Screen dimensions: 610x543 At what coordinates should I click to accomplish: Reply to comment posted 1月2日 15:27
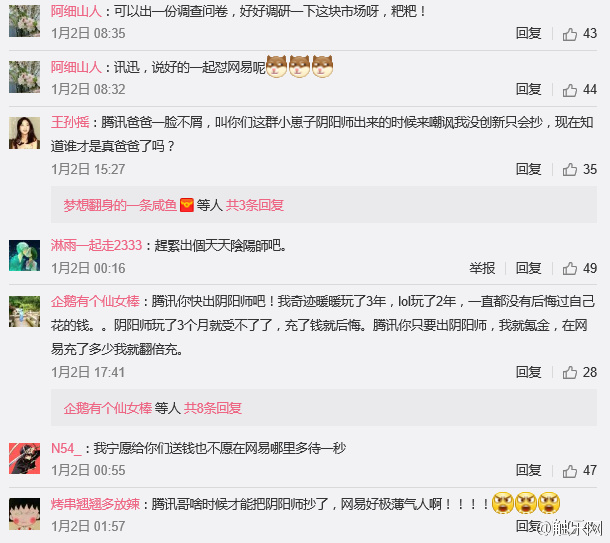pyautogui.click(x=528, y=169)
